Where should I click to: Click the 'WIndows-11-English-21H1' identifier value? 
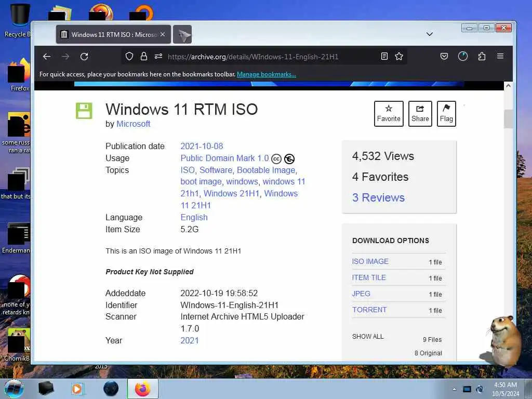(229, 305)
